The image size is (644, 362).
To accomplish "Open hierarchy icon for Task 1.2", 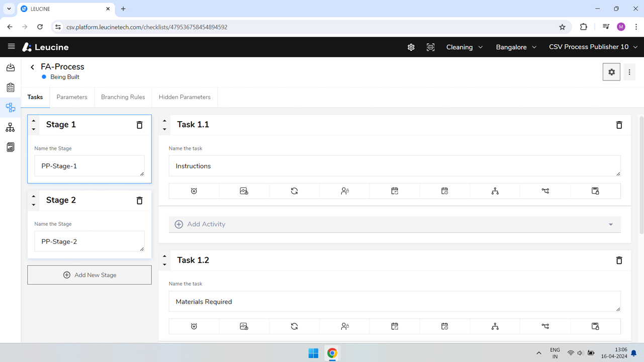I will [x=495, y=326].
